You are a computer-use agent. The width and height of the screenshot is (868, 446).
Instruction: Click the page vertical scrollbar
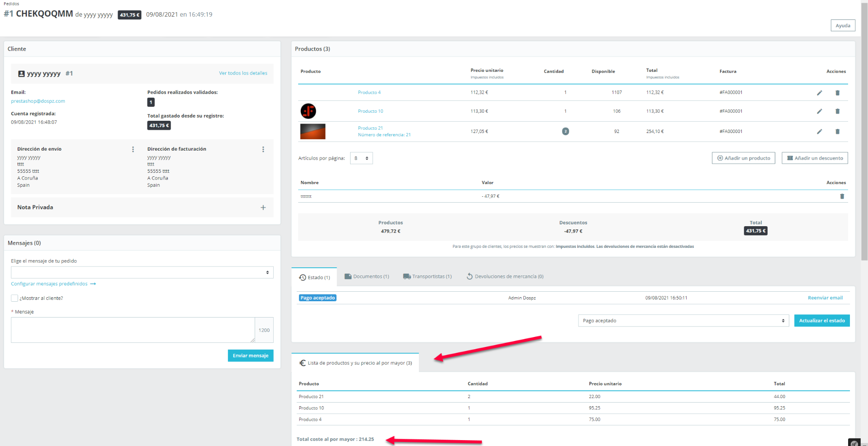pyautogui.click(x=864, y=136)
